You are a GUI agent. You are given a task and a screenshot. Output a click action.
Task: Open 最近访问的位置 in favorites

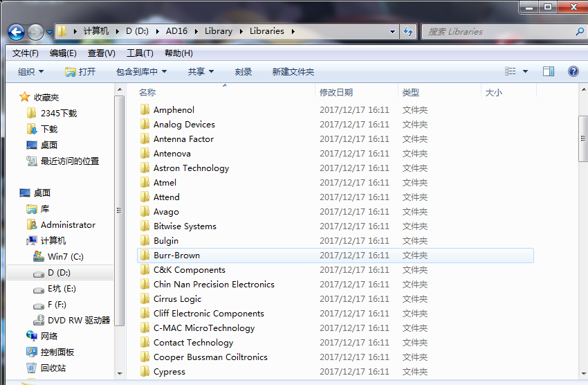pyautogui.click(x=63, y=161)
